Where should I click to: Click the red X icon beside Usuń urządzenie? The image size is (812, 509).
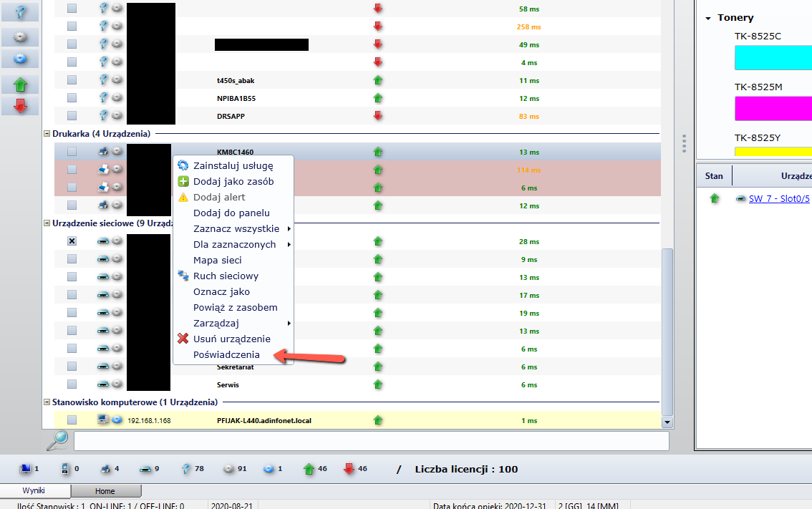[183, 339]
